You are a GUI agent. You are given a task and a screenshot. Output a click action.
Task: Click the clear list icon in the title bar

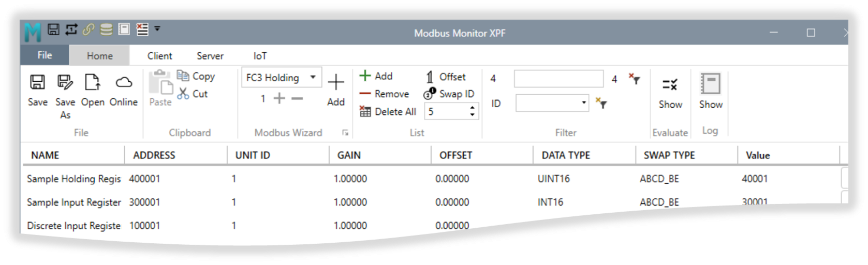(142, 30)
